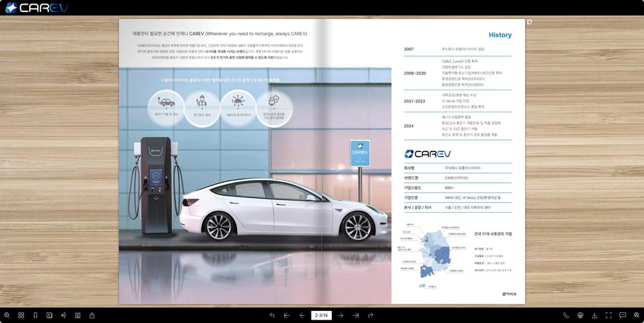Click the redo forward-arrow icon
Screen dimensions: 644x323
370,316
